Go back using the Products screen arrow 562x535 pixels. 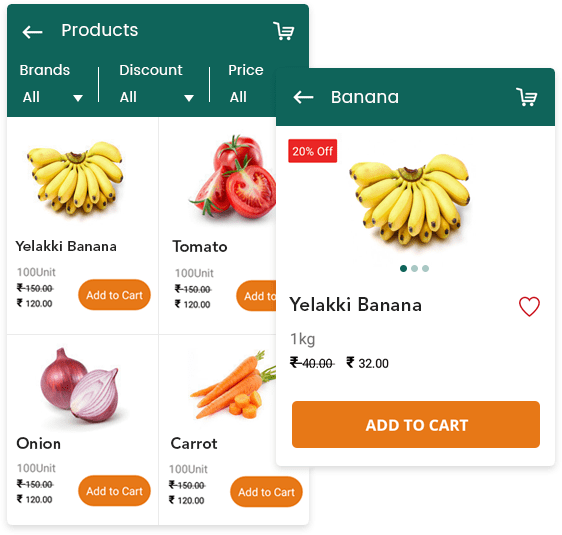pos(32,32)
